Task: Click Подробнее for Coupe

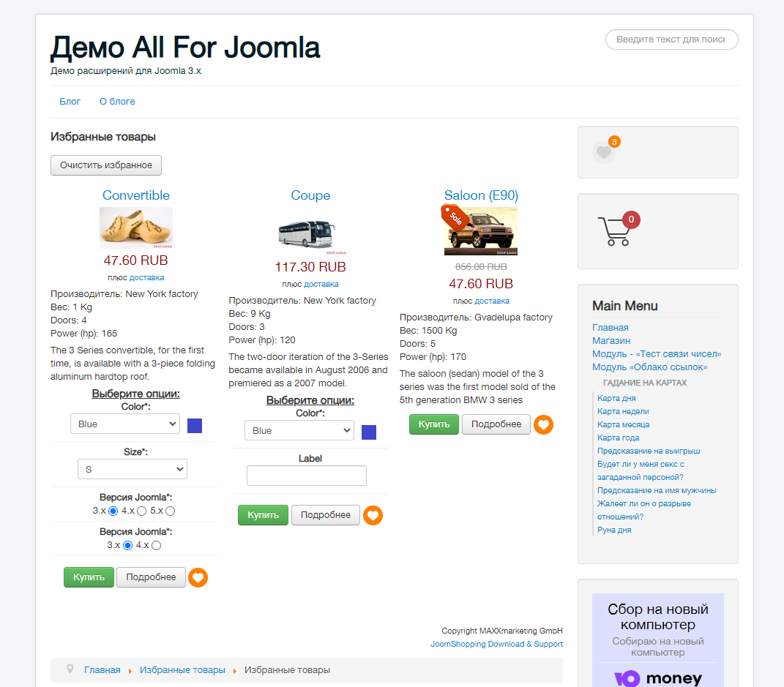Action: 326,515
